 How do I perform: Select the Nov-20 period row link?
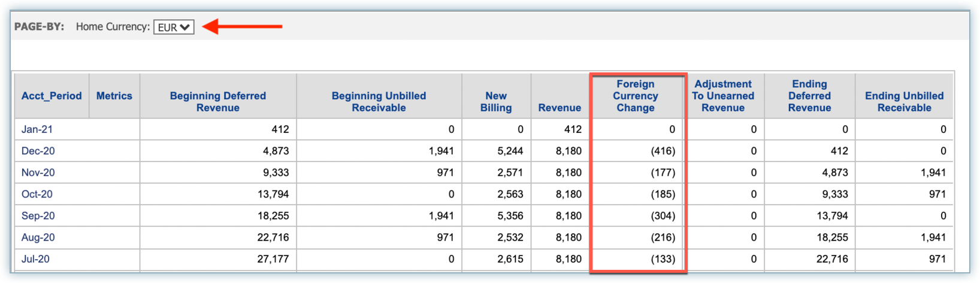click(x=38, y=172)
